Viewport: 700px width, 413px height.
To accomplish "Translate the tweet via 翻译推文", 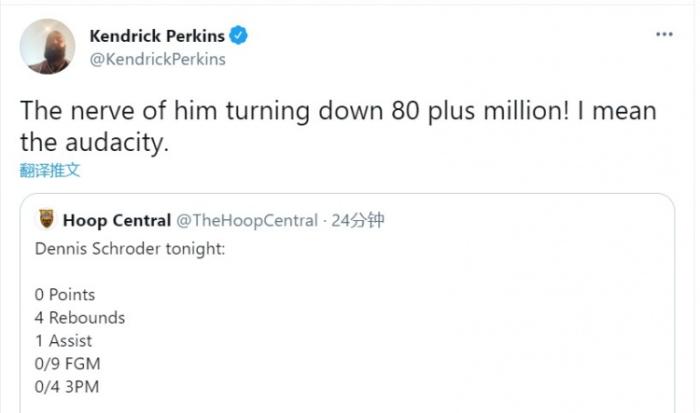I will (x=50, y=170).
